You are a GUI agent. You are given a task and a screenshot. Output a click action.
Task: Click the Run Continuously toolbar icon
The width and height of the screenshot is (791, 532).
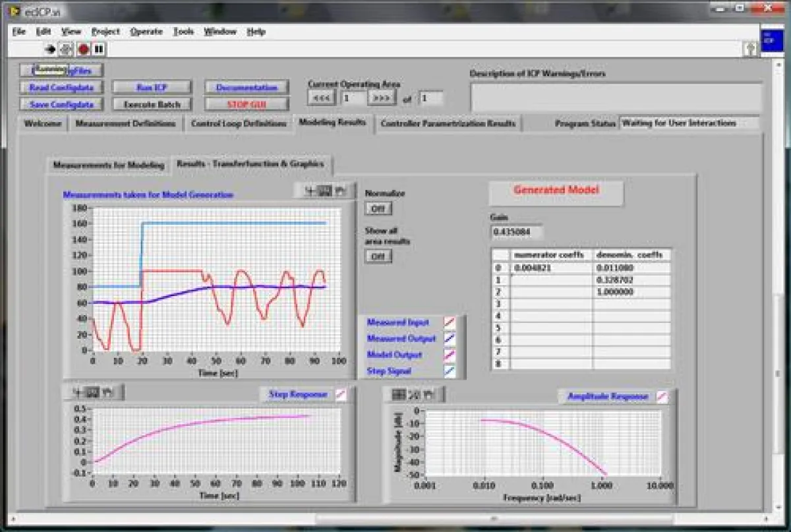(65, 49)
